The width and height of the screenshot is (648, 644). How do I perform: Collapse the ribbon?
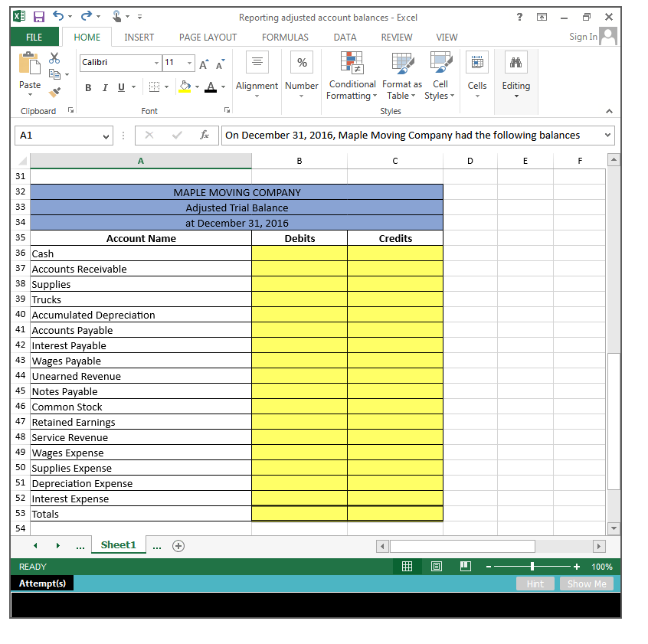click(x=609, y=111)
